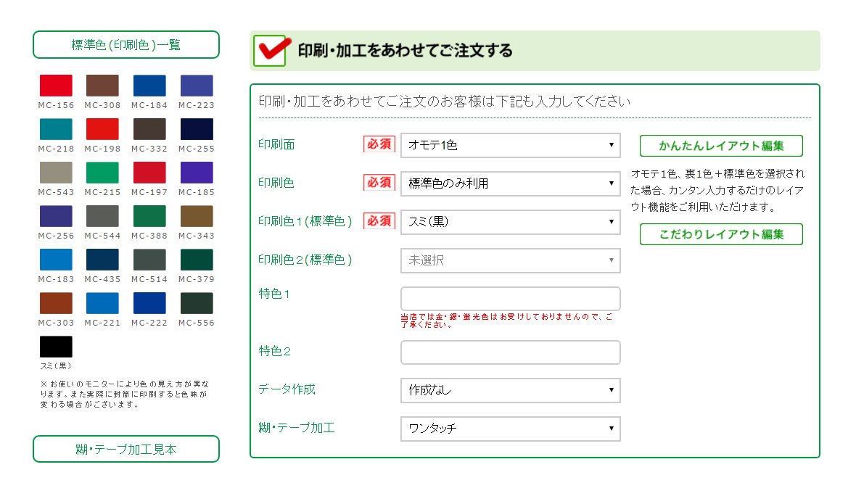
Task: Select the MC-255 navy color swatch
Action: point(197,129)
